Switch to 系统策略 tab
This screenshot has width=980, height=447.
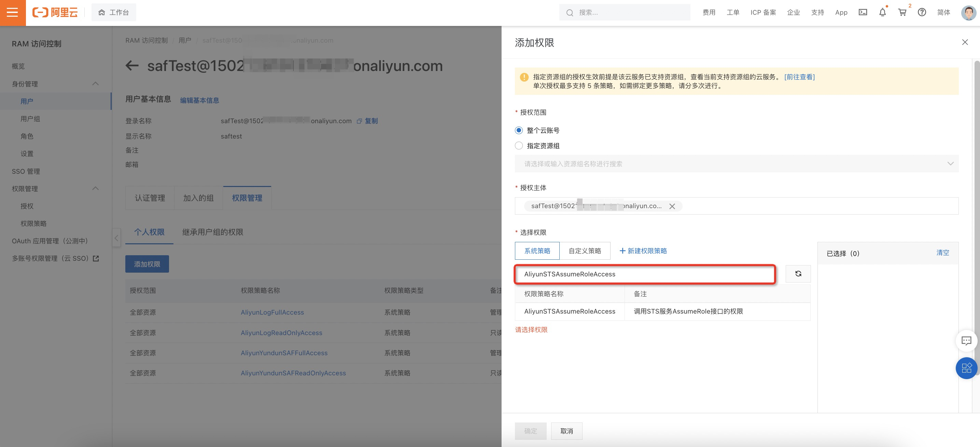(x=537, y=251)
